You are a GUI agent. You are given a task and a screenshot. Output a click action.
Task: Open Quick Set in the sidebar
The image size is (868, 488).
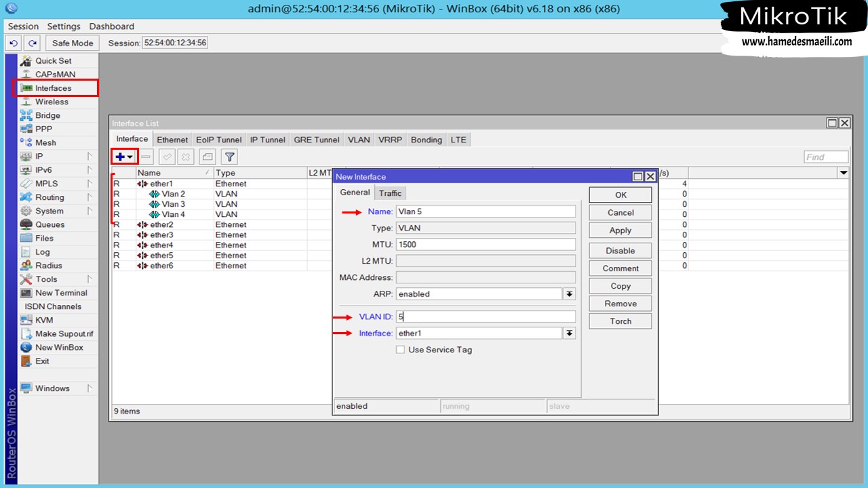(x=53, y=60)
